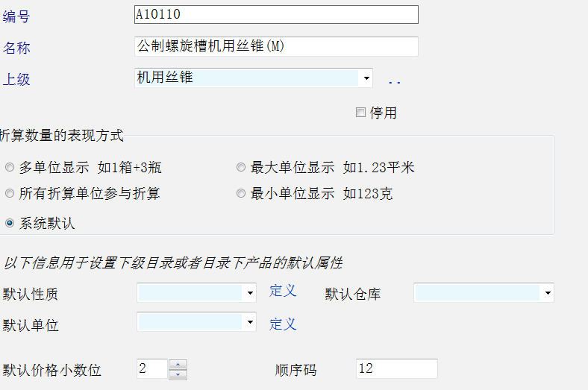
Task: Toggle the 停用 checkbox
Action: click(x=361, y=113)
